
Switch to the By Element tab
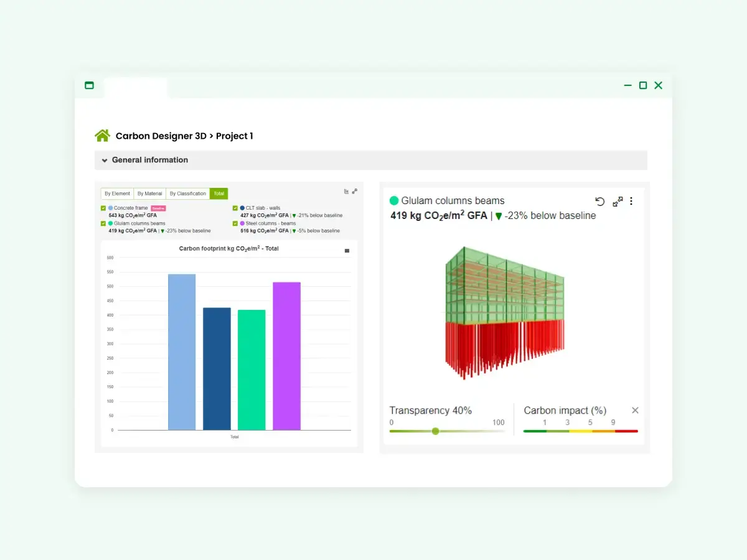tap(117, 194)
